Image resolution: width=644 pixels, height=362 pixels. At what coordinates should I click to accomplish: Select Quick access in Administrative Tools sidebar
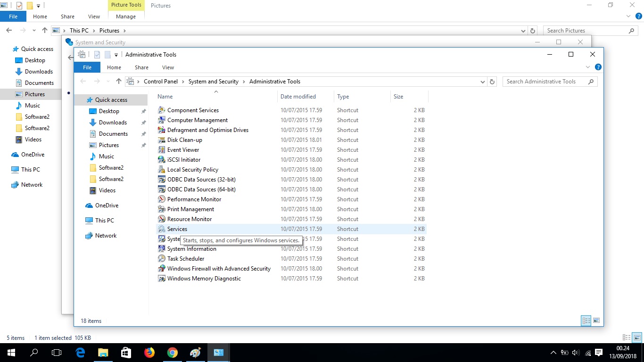point(111,100)
